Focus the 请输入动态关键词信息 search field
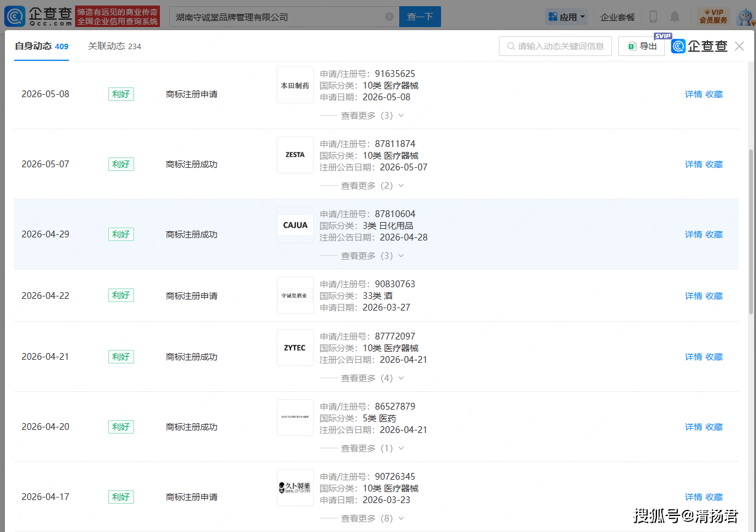 click(555, 46)
